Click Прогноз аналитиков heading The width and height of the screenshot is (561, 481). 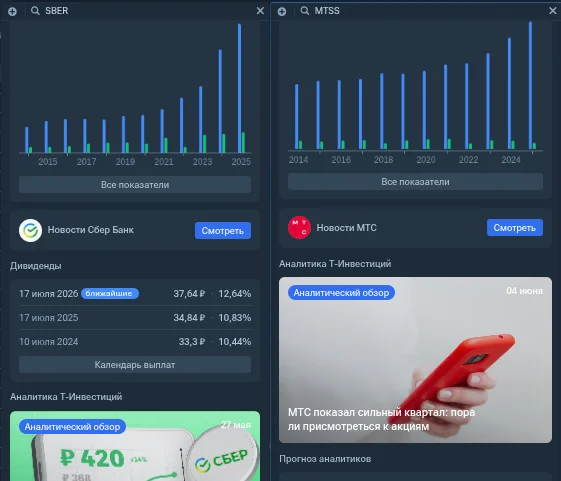click(x=325, y=459)
